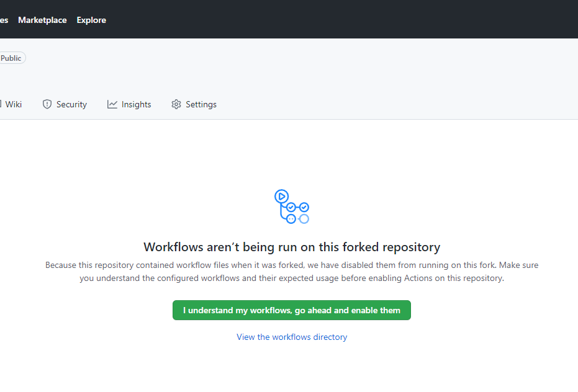Image resolution: width=578 pixels, height=392 pixels.
Task: Enable workflows with the green confirmation button
Action: point(291,310)
